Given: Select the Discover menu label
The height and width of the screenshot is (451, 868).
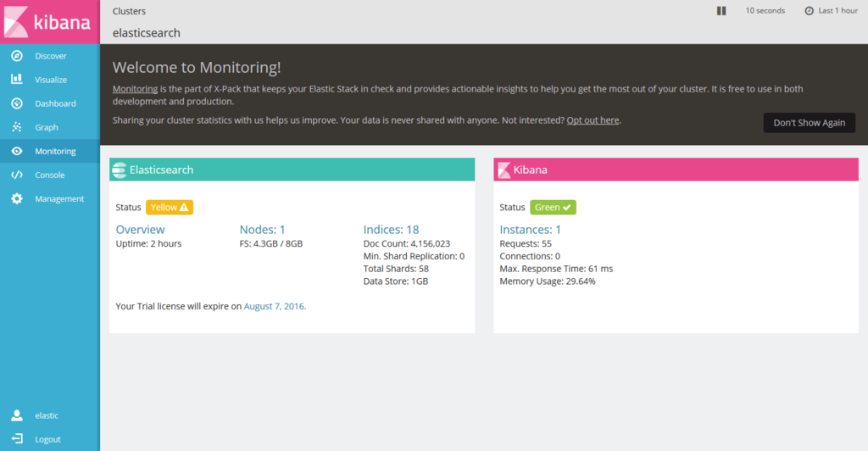Looking at the screenshot, I should click(x=51, y=56).
